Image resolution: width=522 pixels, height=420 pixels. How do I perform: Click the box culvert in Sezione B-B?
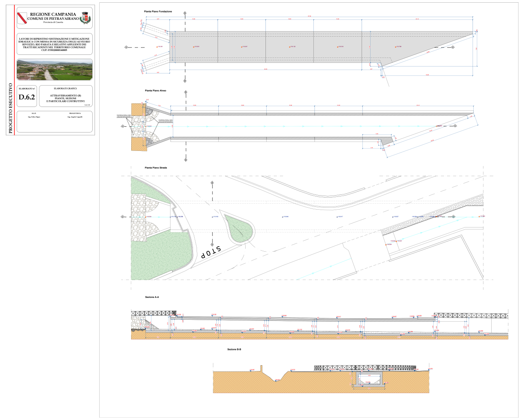370,380
